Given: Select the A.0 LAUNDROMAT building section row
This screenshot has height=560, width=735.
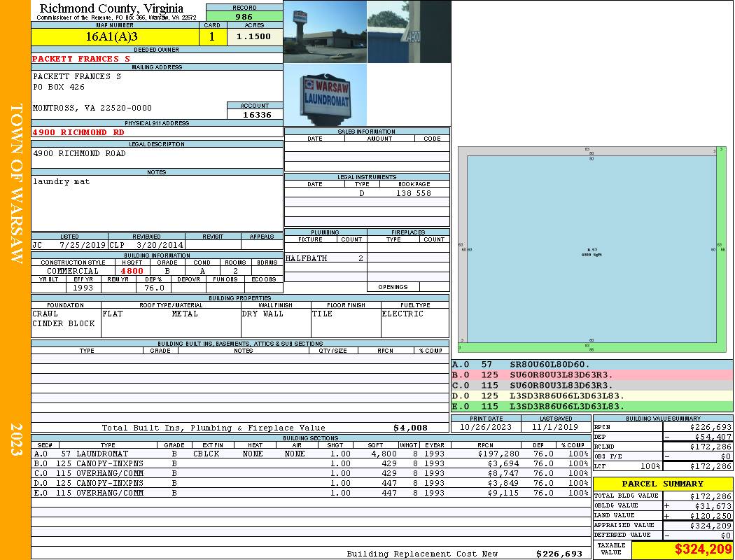Looking at the screenshot, I should (311, 454).
